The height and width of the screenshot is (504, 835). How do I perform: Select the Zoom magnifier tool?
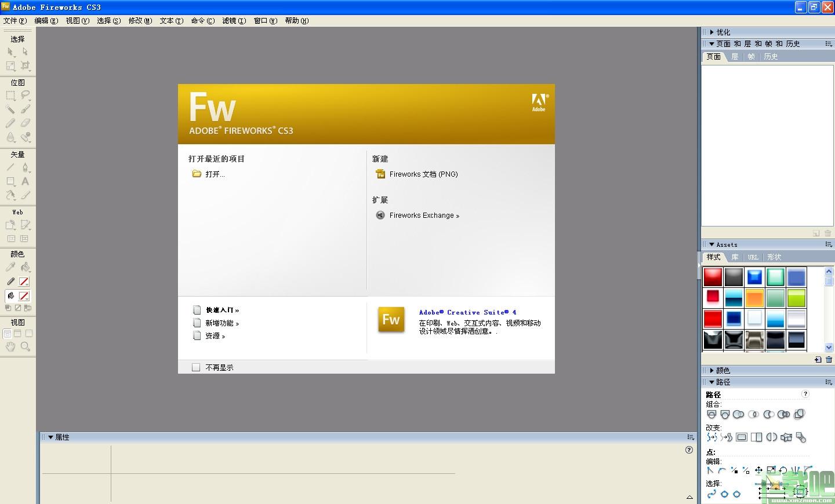point(25,346)
